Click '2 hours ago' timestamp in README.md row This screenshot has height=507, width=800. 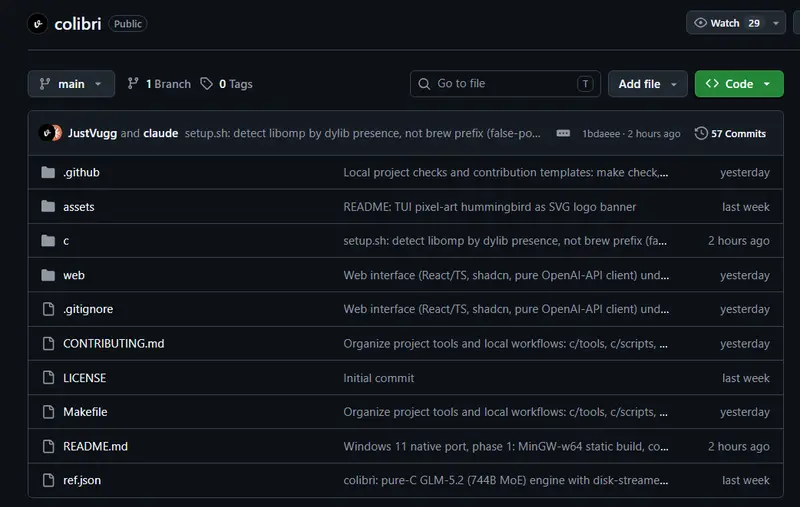738,446
